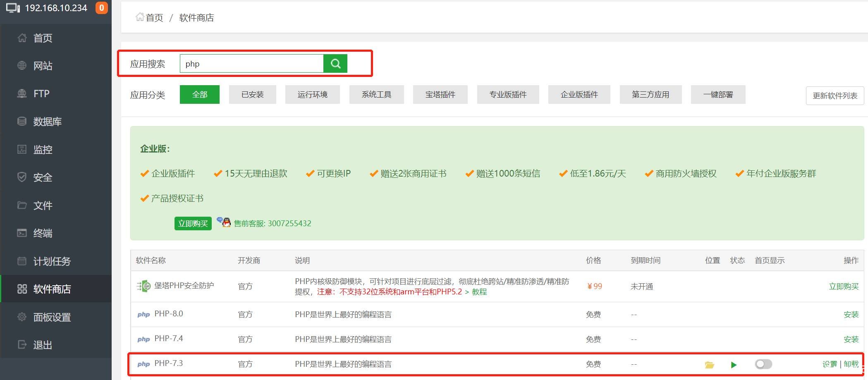Click the monitor icon next to the server IP

pos(13,8)
